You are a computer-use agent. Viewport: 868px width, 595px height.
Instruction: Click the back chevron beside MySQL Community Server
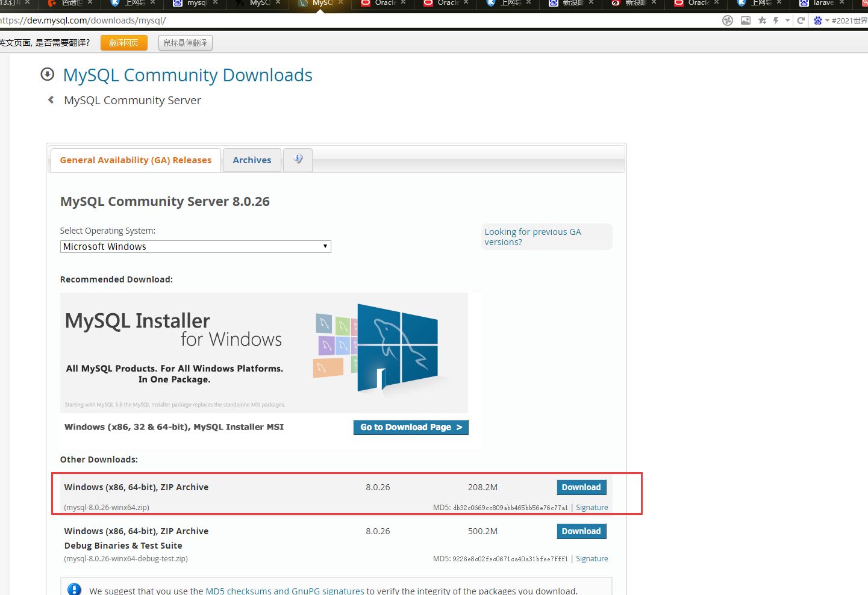click(51, 100)
